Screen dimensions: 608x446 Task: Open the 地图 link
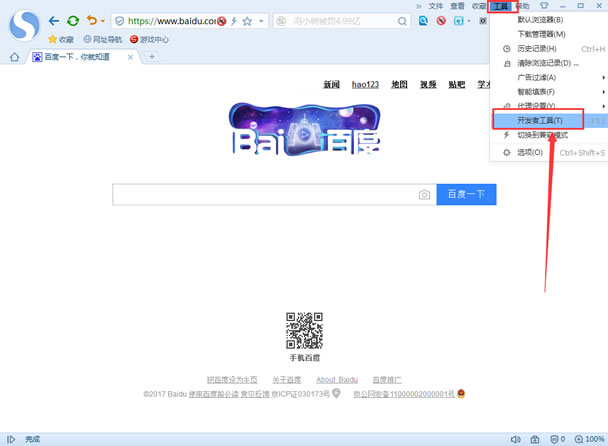pyautogui.click(x=399, y=84)
